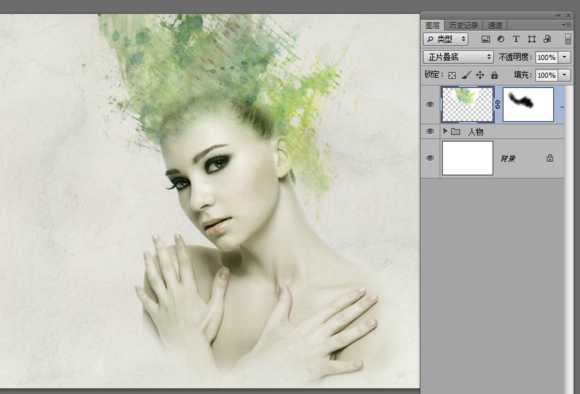This screenshot has width=580, height=394.
Task: Enable lock image pixels brush icon
Action: tap(466, 75)
